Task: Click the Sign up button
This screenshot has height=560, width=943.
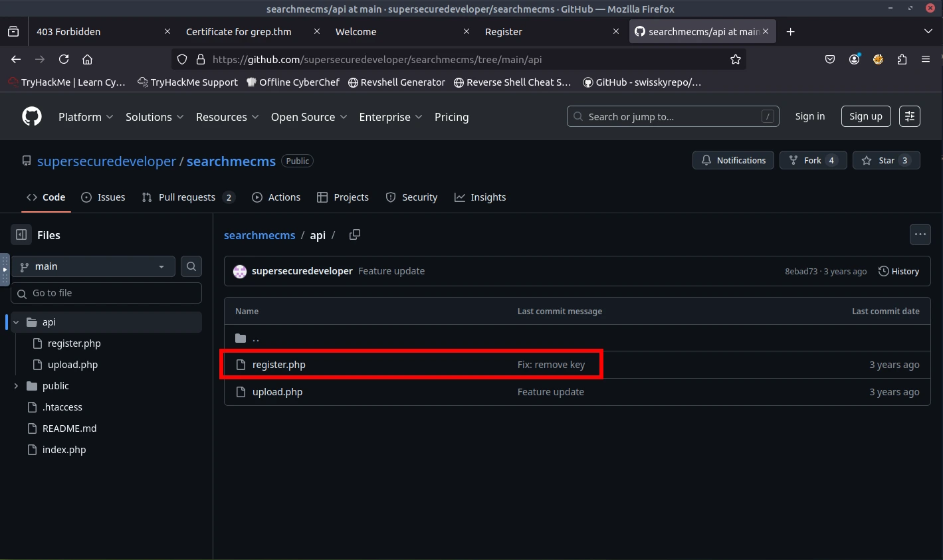Action: pyautogui.click(x=865, y=116)
